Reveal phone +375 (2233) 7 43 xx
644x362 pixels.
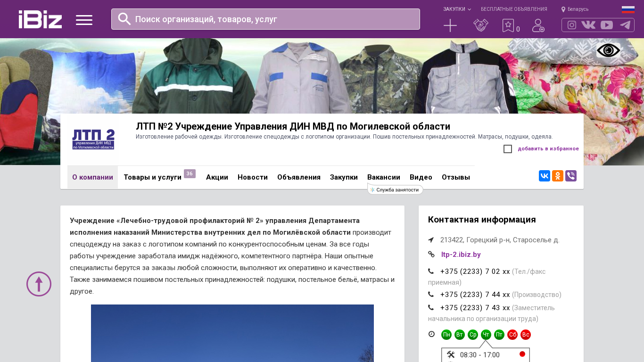click(475, 308)
